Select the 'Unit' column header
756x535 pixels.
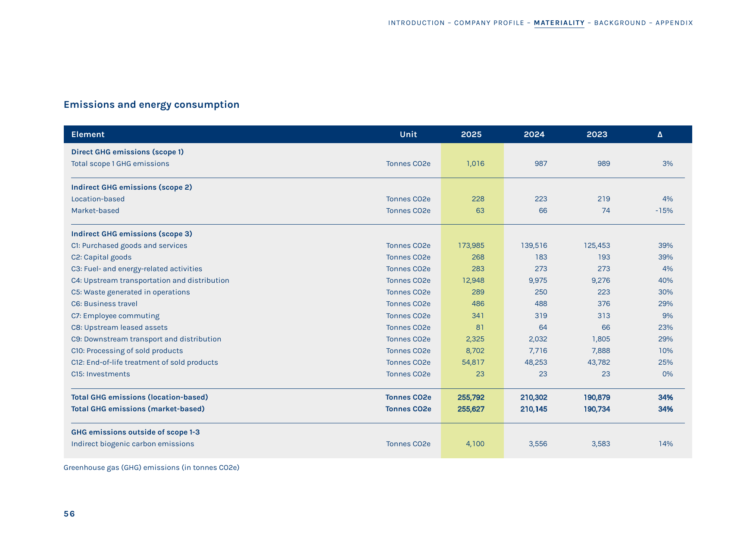[408, 135]
